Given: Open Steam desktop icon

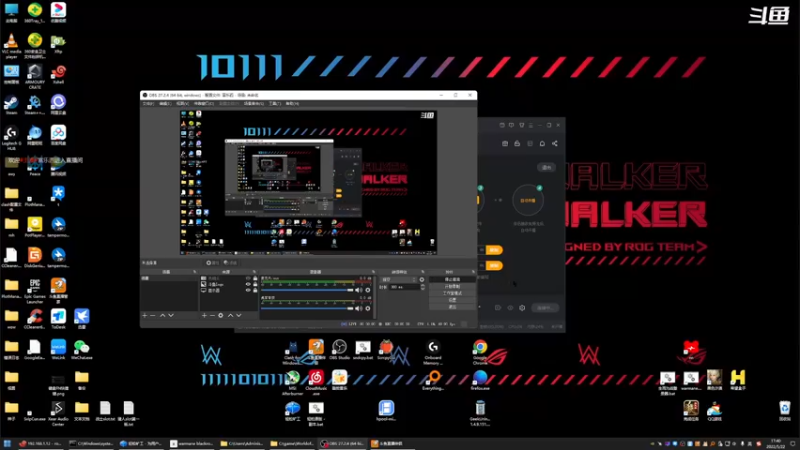Looking at the screenshot, I should click(x=11, y=105).
